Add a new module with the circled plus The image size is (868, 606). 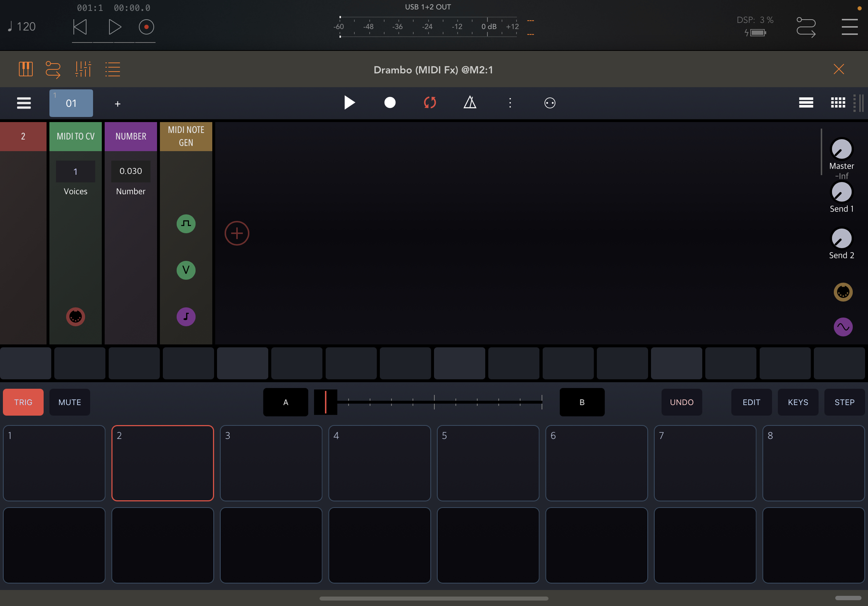pos(237,233)
